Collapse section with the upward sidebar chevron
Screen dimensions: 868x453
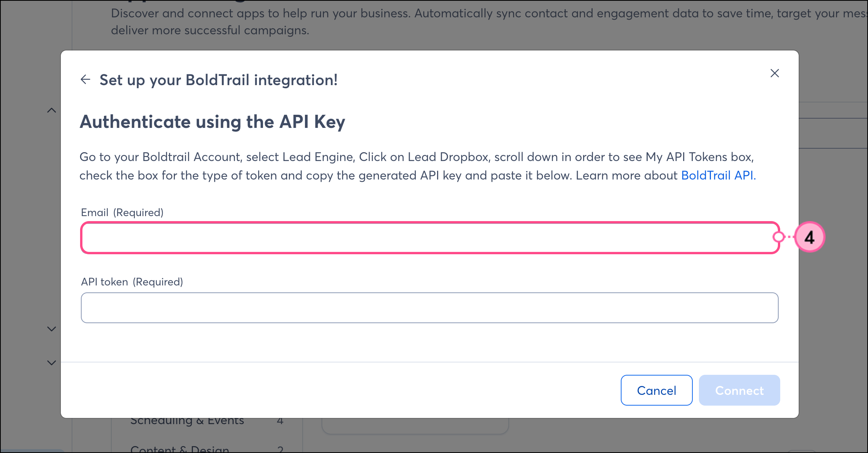(x=52, y=111)
